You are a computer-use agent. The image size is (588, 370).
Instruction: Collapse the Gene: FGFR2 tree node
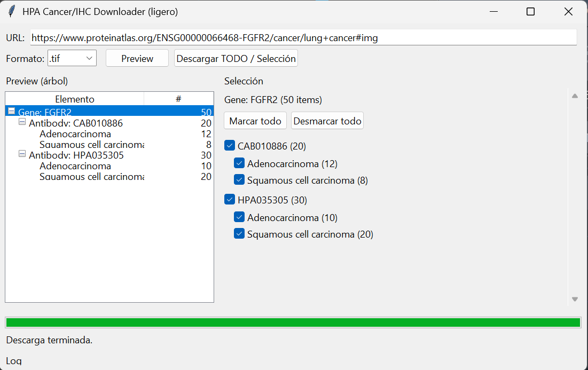point(11,112)
